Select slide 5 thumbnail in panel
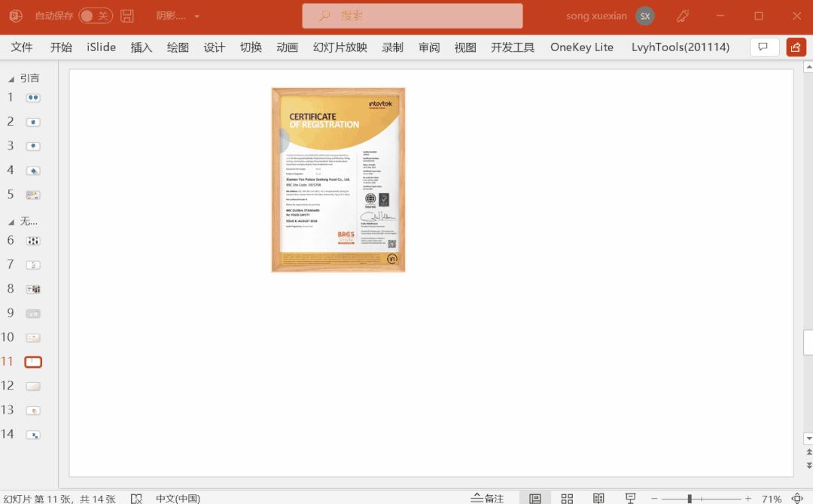Screen dimensions: 813x504 tap(32, 194)
